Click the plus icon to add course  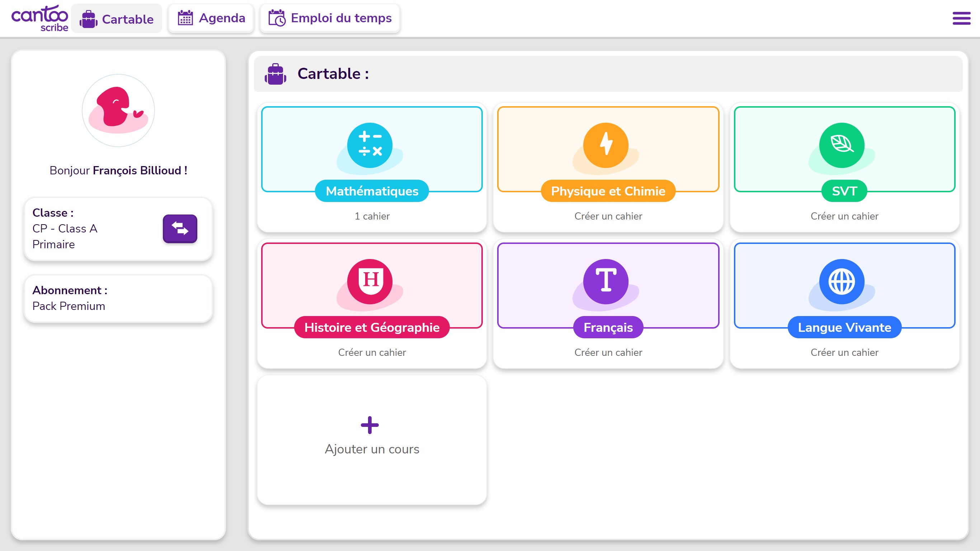pos(369,425)
